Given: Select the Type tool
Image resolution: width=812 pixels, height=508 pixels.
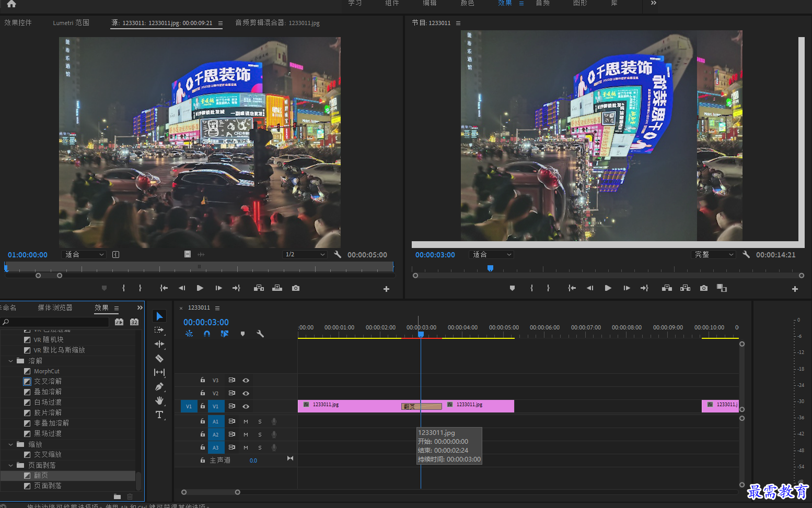Looking at the screenshot, I should [159, 415].
